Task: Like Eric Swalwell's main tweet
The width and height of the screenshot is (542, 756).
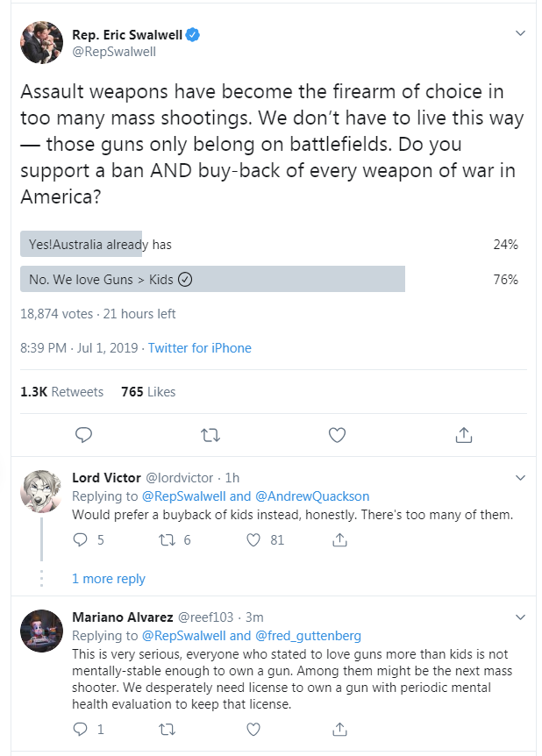Action: (337, 435)
